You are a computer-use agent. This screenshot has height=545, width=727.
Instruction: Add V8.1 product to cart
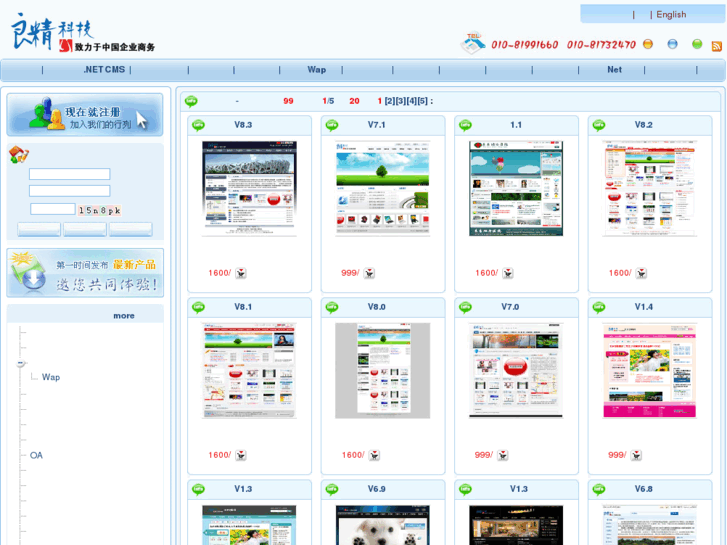(x=241, y=455)
